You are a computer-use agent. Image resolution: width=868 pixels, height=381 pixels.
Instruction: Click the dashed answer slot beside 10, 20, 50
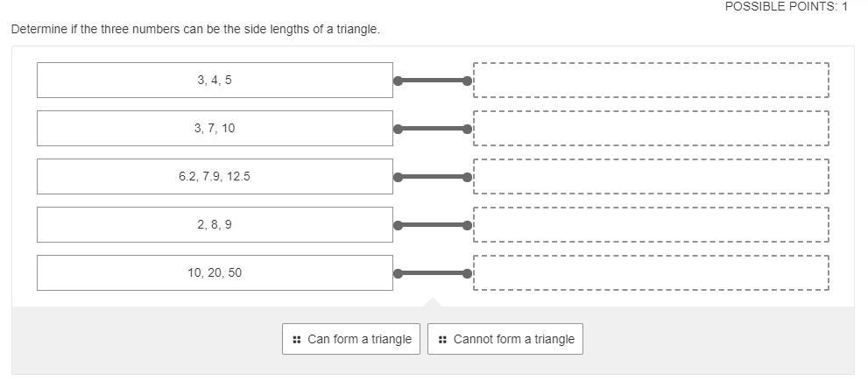(x=651, y=273)
